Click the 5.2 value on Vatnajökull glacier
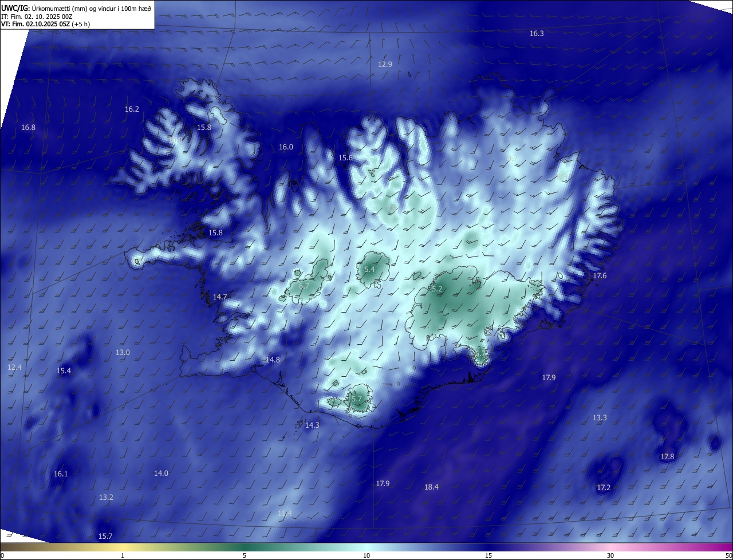The image size is (733, 560). pos(437,289)
